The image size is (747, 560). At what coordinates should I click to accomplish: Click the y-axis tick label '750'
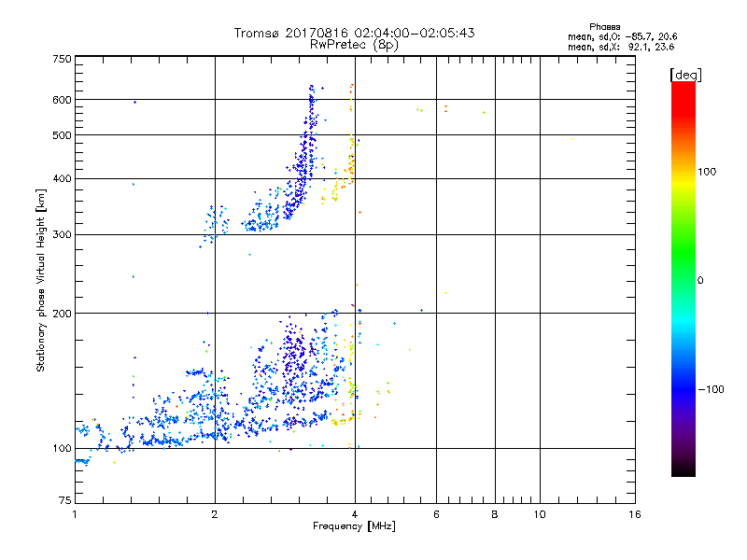pyautogui.click(x=62, y=59)
